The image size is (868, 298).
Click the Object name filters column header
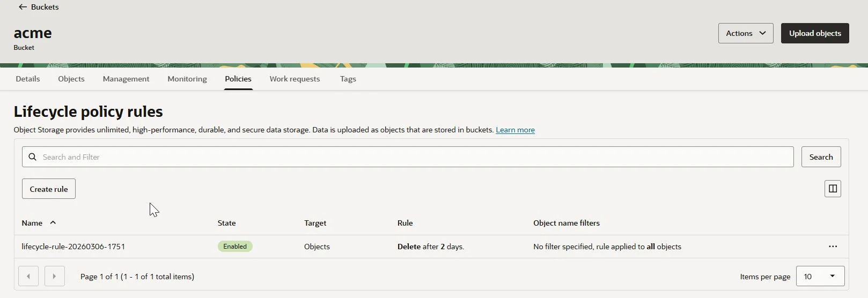(567, 223)
